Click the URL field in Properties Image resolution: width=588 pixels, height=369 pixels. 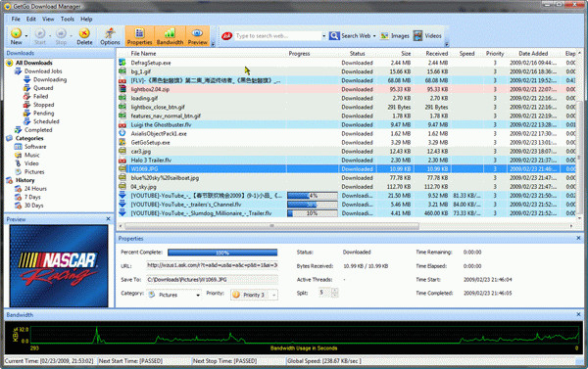click(213, 265)
